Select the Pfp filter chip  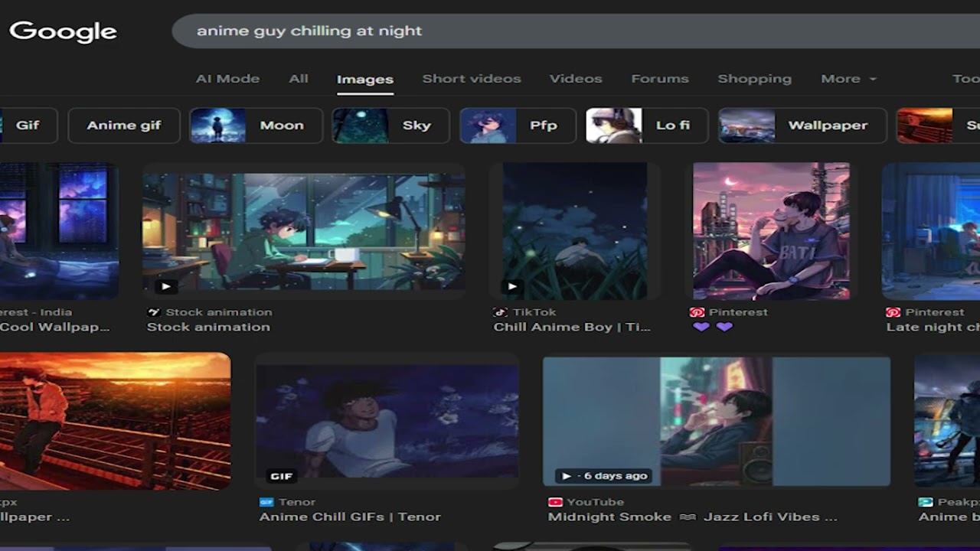click(518, 126)
